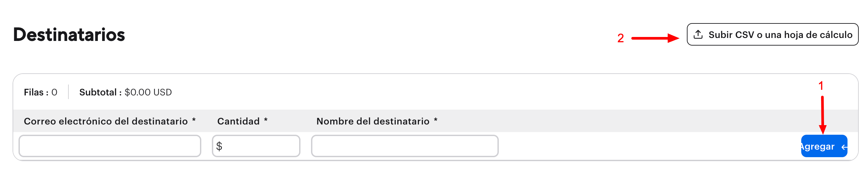Click the Filas row count text
The height and width of the screenshot is (175, 868).
40,92
